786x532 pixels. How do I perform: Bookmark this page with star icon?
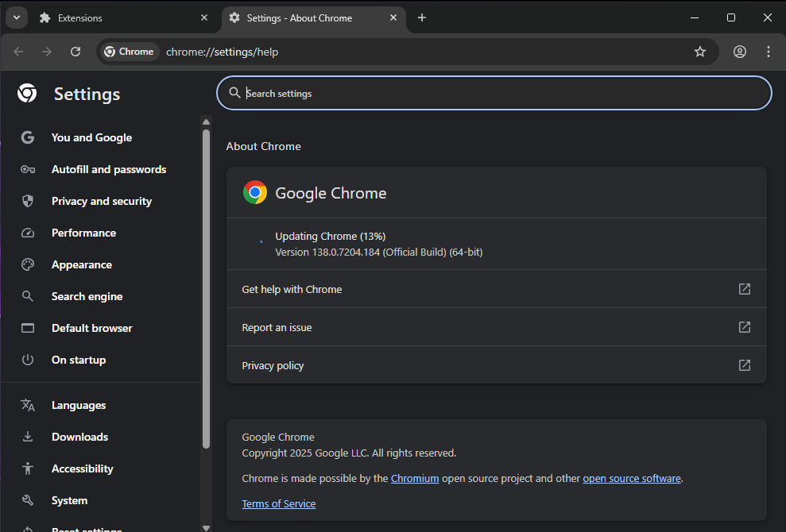click(700, 52)
